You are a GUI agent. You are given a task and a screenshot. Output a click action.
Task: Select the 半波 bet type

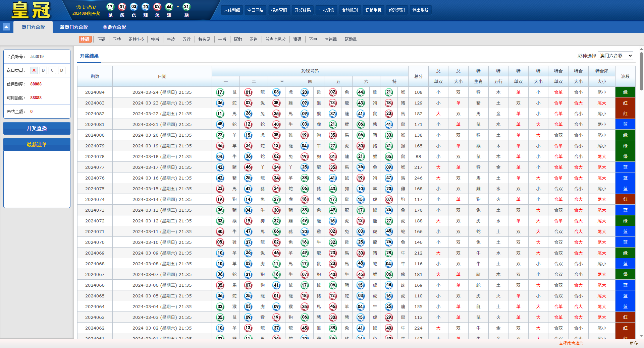[x=171, y=39]
